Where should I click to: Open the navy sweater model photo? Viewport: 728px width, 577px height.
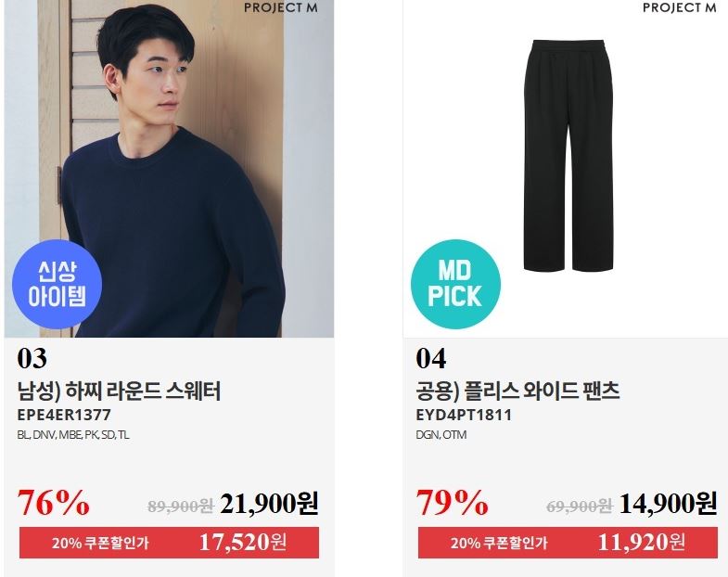[x=169, y=169]
